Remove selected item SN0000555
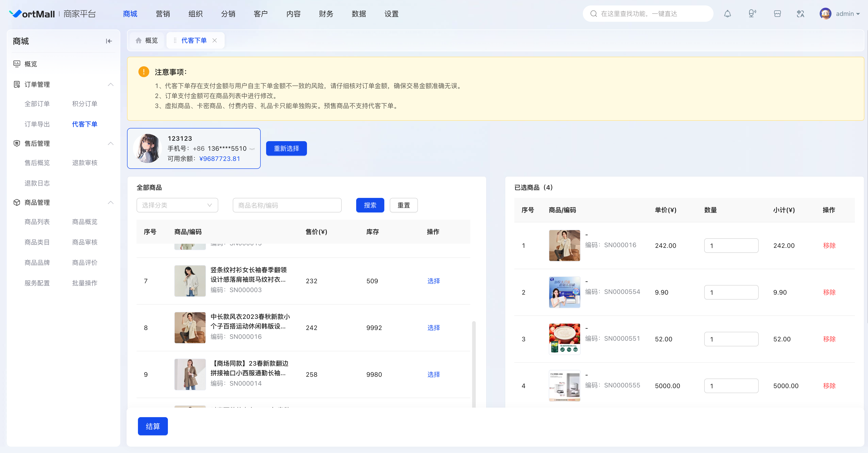The width and height of the screenshot is (868, 453). click(x=829, y=386)
